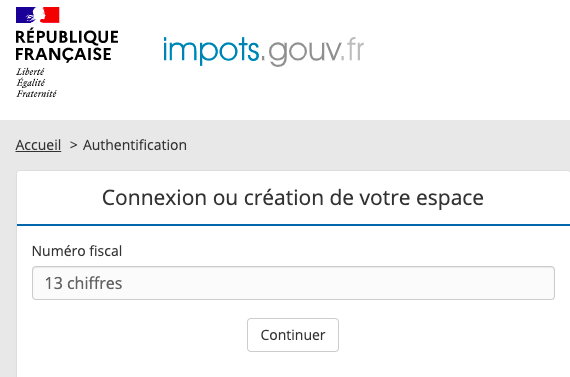Click the gray breadcrumb bar right of Authentification
The width and height of the screenshot is (570, 377).
point(378,145)
